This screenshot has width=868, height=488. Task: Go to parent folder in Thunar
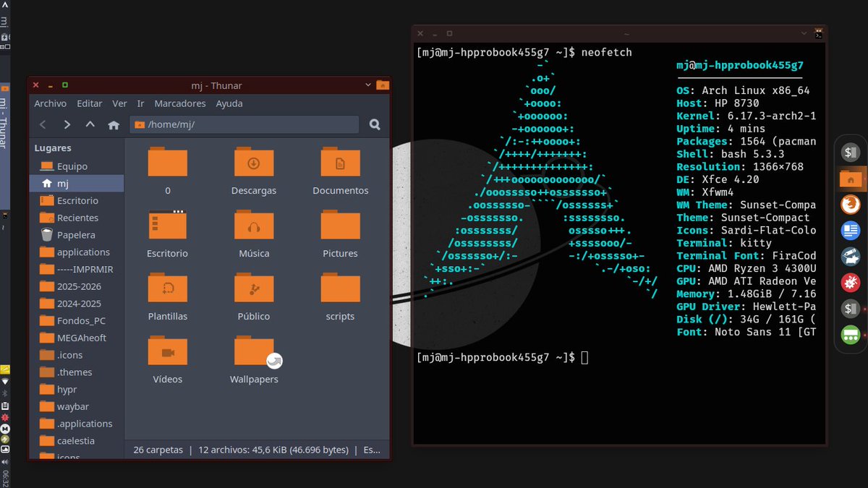(x=90, y=124)
